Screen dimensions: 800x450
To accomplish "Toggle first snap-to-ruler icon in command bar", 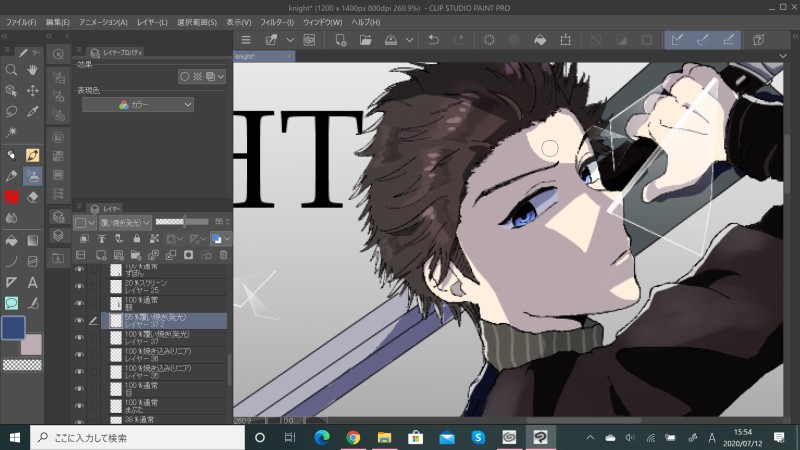I will pyautogui.click(x=677, y=40).
